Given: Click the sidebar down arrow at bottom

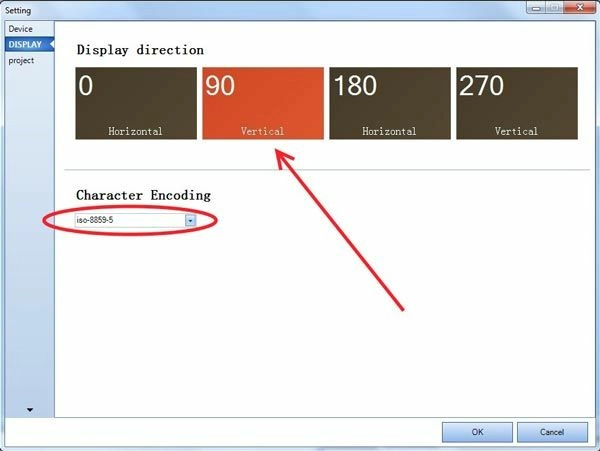Looking at the screenshot, I should (28, 409).
